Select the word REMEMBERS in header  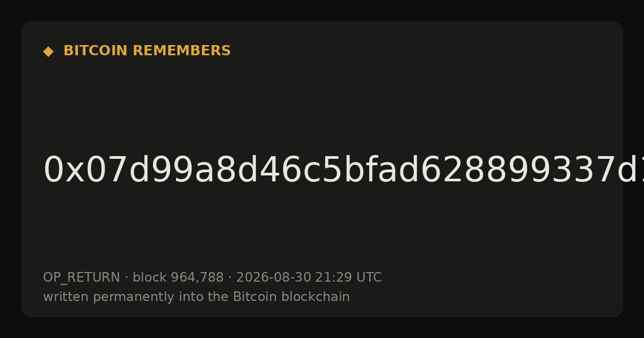pyautogui.click(x=182, y=51)
